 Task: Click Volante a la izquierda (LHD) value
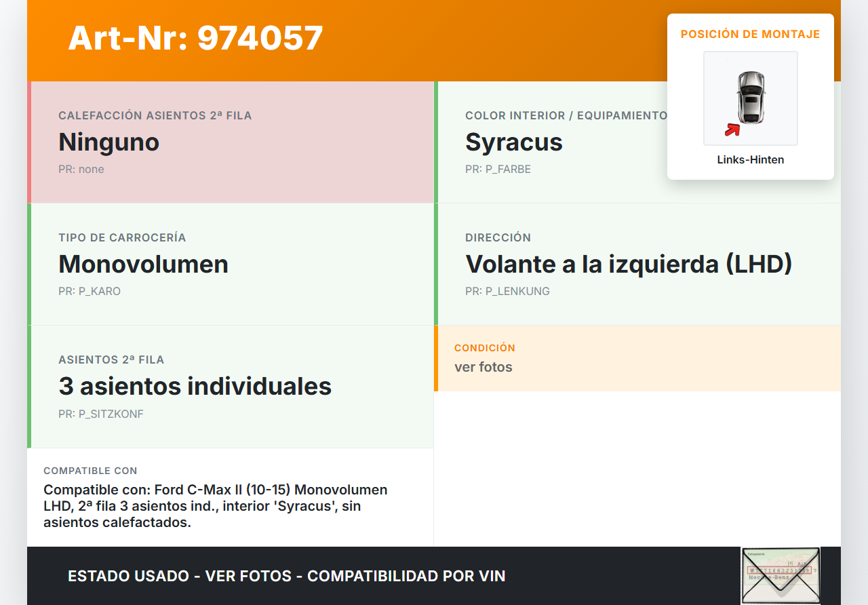pos(628,264)
